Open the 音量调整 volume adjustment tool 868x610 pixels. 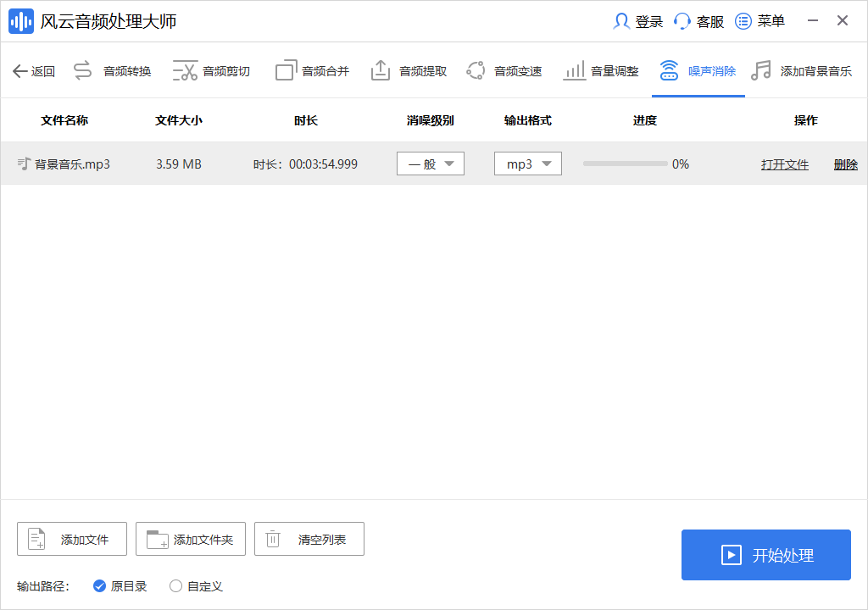[600, 70]
